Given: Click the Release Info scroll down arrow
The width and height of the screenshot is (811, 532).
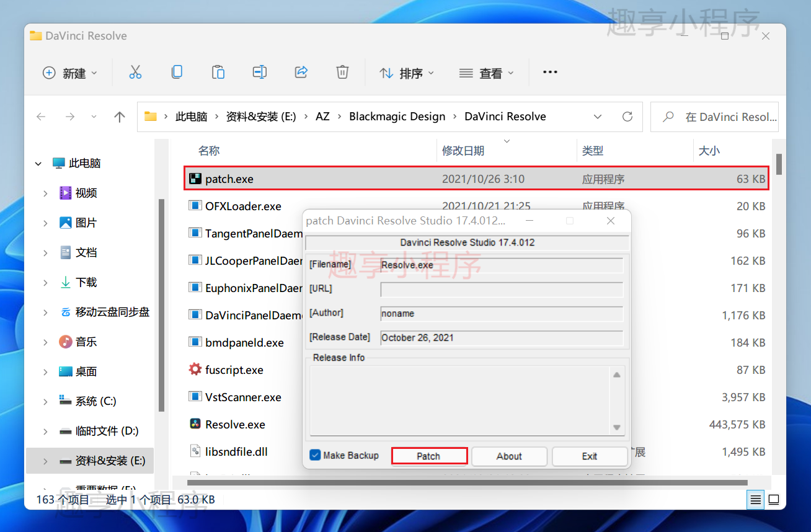Looking at the screenshot, I should coord(616,427).
